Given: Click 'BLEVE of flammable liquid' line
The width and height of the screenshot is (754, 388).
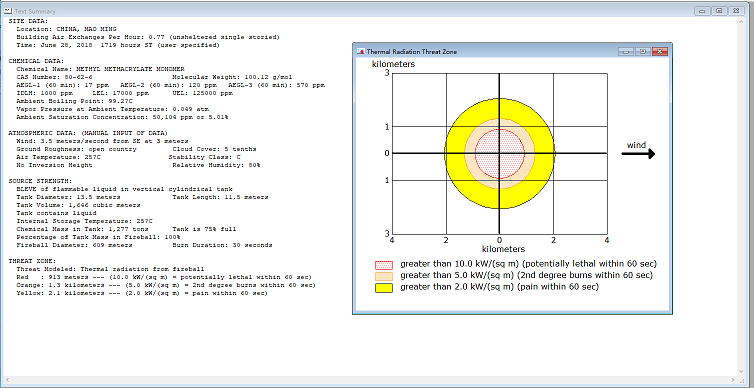Looking at the screenshot, I should [124, 189].
